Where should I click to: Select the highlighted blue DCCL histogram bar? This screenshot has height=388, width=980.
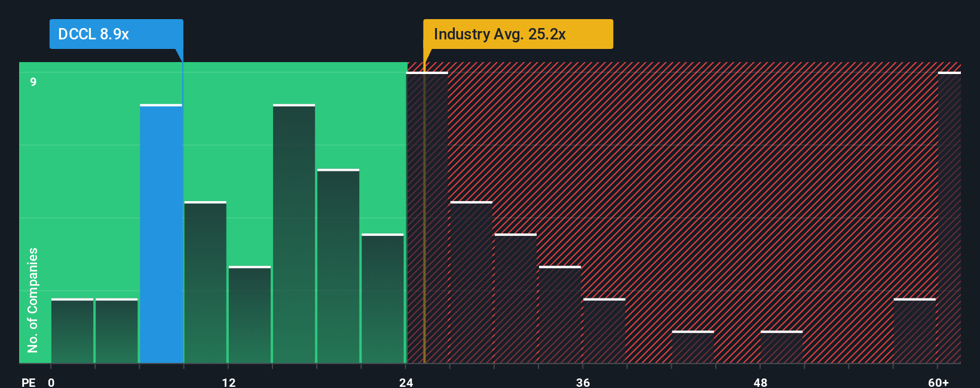click(x=161, y=234)
